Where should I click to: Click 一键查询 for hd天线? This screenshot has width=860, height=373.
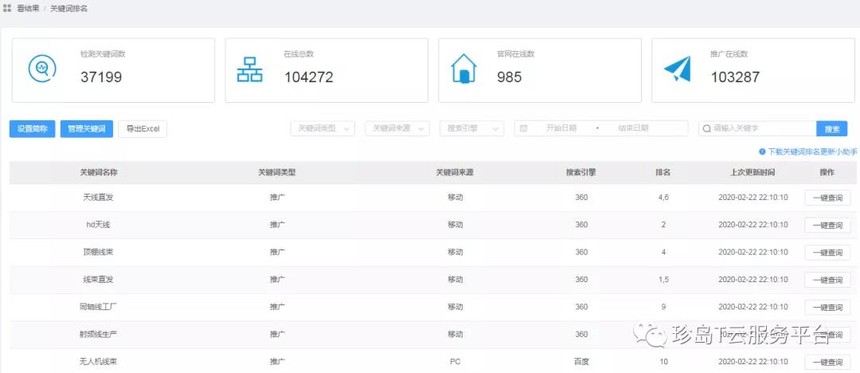pyautogui.click(x=828, y=225)
